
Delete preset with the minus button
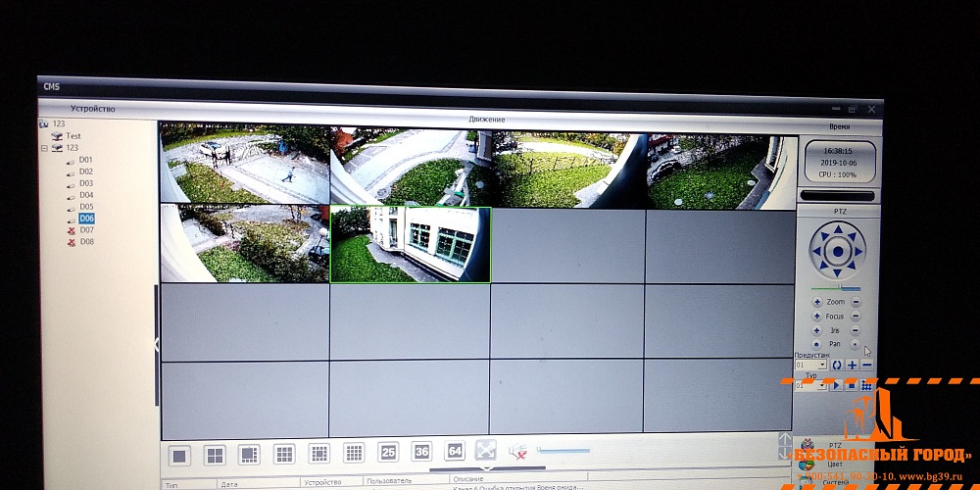coord(866,365)
